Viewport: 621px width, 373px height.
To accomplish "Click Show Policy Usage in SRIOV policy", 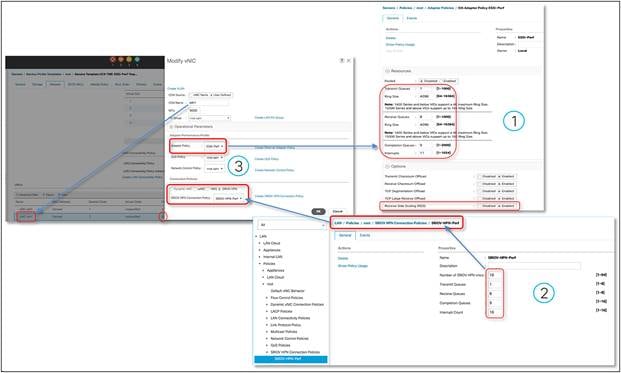I will tap(352, 266).
